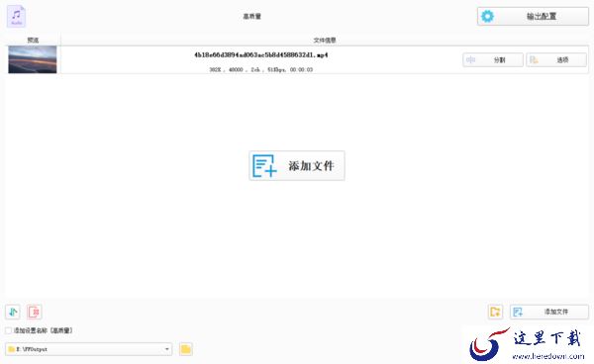The width and height of the screenshot is (594, 364).
Task: Click the Audio format icon at top left
Action: pyautogui.click(x=16, y=16)
